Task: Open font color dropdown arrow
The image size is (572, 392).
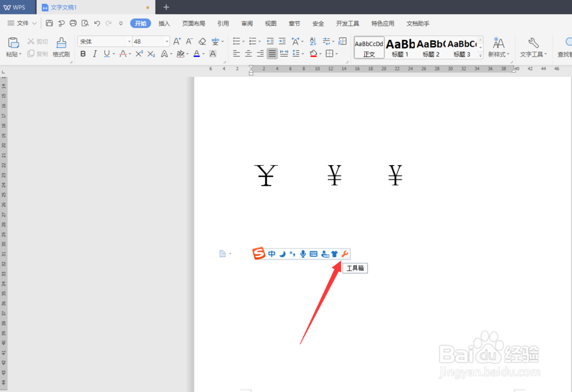Action: click(204, 54)
